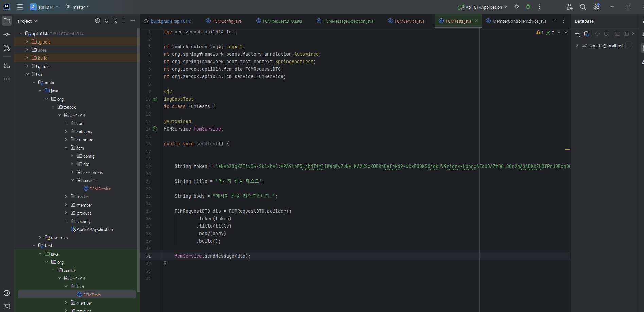Screen dimensions: 644x312
Task: Open the Project view mode dropdown
Action: (27, 21)
